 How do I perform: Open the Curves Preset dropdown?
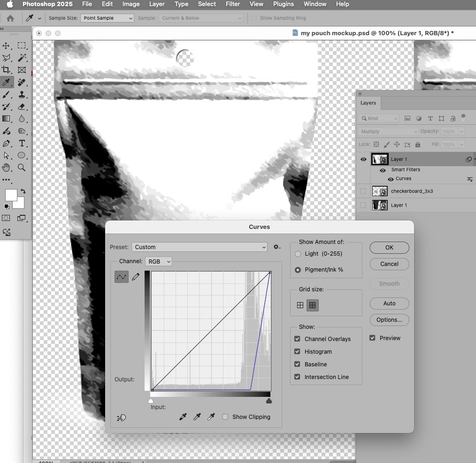pyautogui.click(x=200, y=247)
